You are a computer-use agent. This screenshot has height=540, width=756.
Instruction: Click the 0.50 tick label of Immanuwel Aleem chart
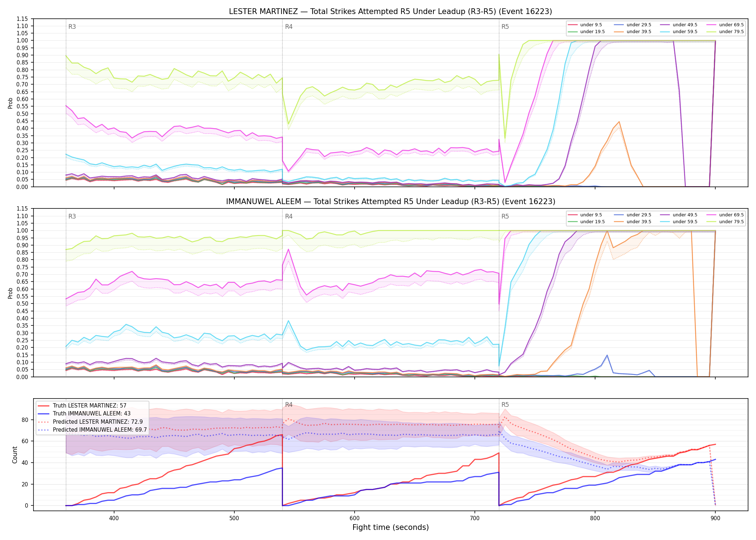[22, 304]
